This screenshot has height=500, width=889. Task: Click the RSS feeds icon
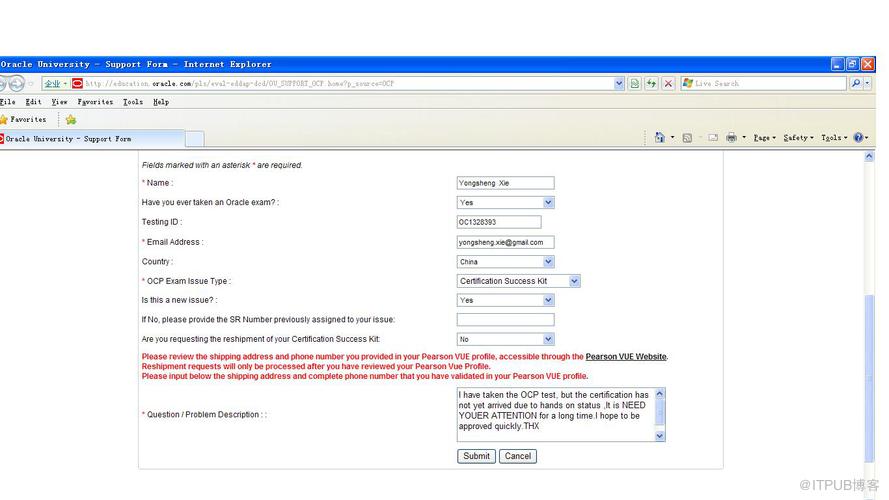[x=687, y=138]
